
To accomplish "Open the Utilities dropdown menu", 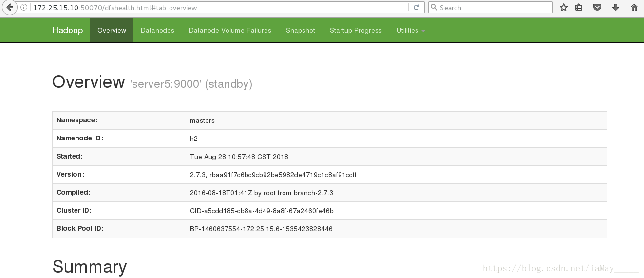I will coord(411,30).
